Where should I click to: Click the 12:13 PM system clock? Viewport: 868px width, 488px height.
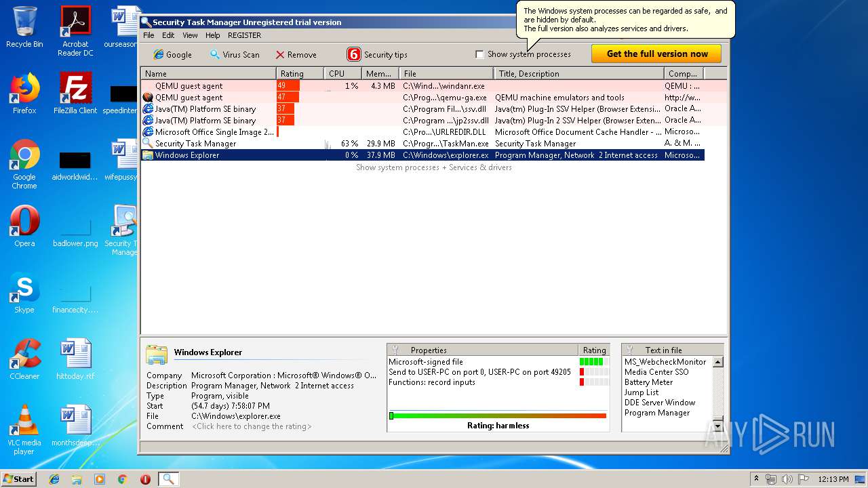[833, 479]
